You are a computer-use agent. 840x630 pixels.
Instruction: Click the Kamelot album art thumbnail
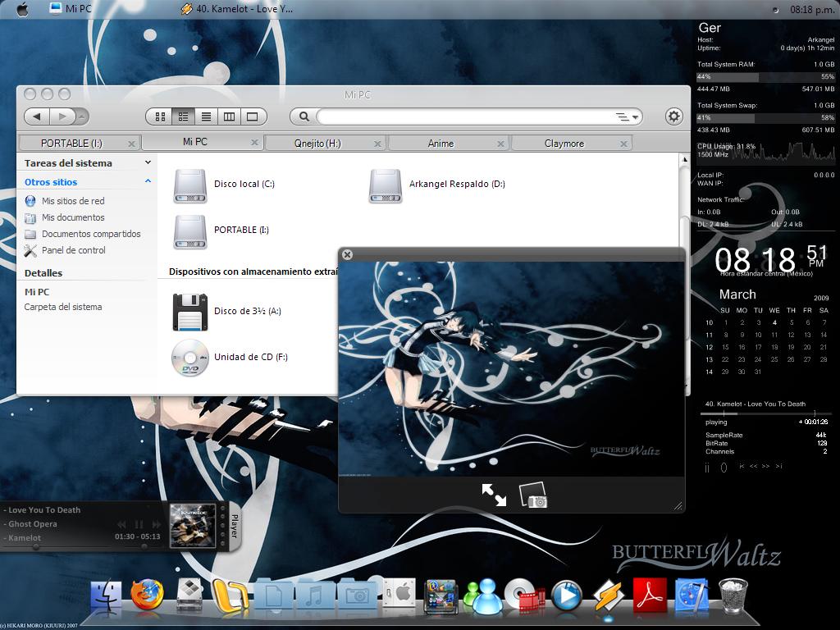pos(193,526)
